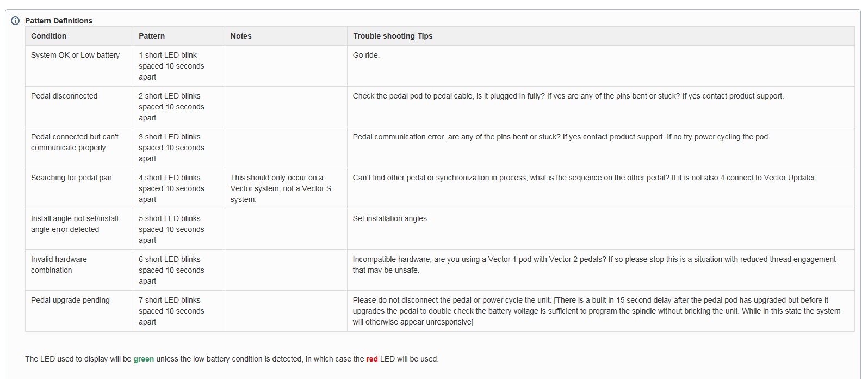
Task: Click the Invalid hardware combination cell
Action: pos(59,265)
